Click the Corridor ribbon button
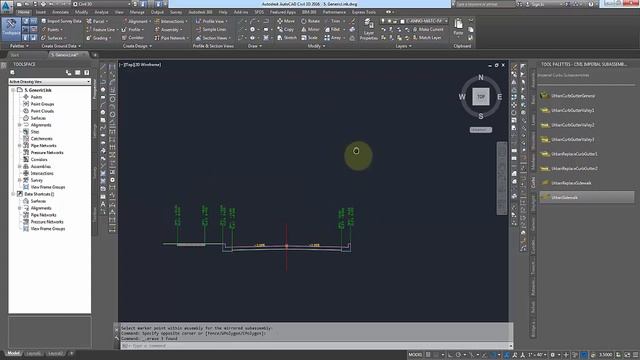640x360 pixels. tap(133, 38)
